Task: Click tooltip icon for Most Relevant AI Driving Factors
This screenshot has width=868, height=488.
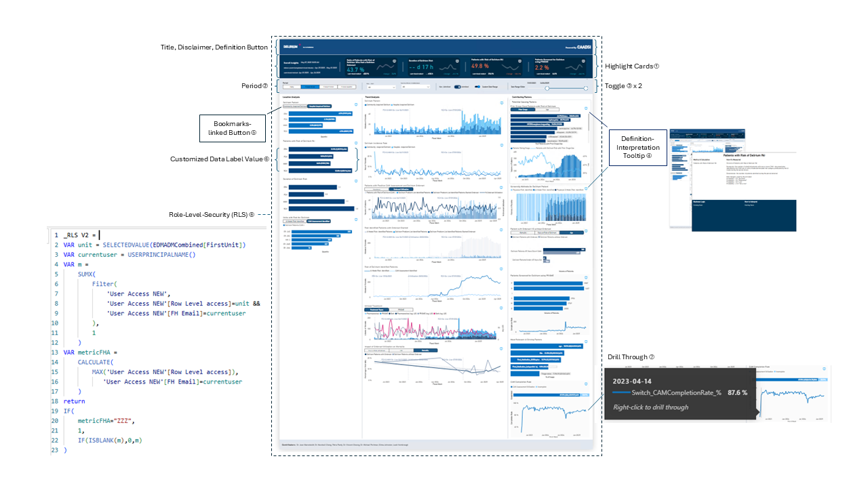Action: pyautogui.click(x=586, y=342)
